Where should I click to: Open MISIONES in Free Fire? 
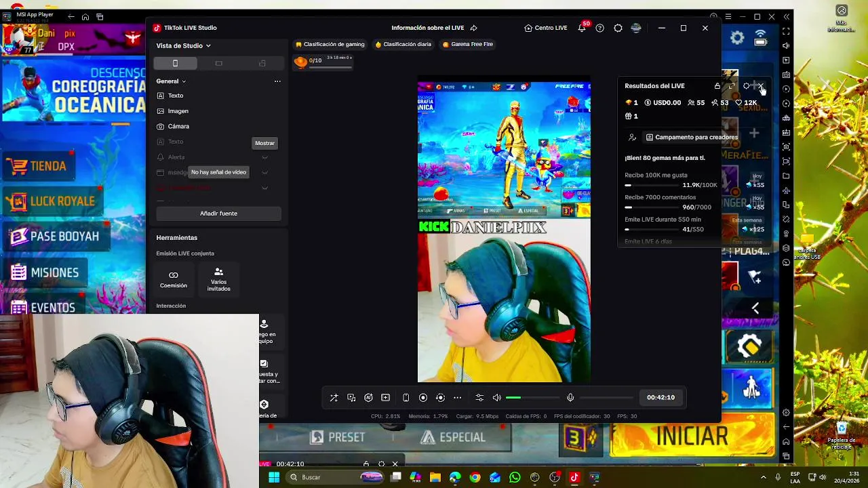pyautogui.click(x=46, y=272)
